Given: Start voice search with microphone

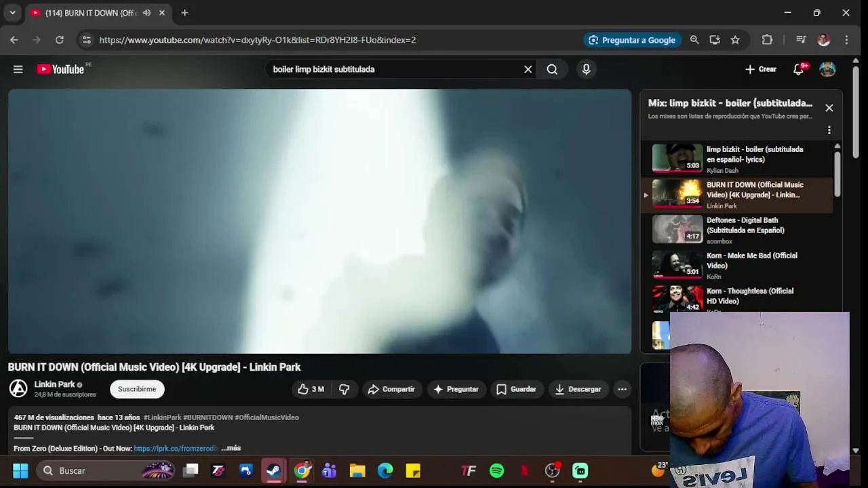Looking at the screenshot, I should click(x=586, y=69).
